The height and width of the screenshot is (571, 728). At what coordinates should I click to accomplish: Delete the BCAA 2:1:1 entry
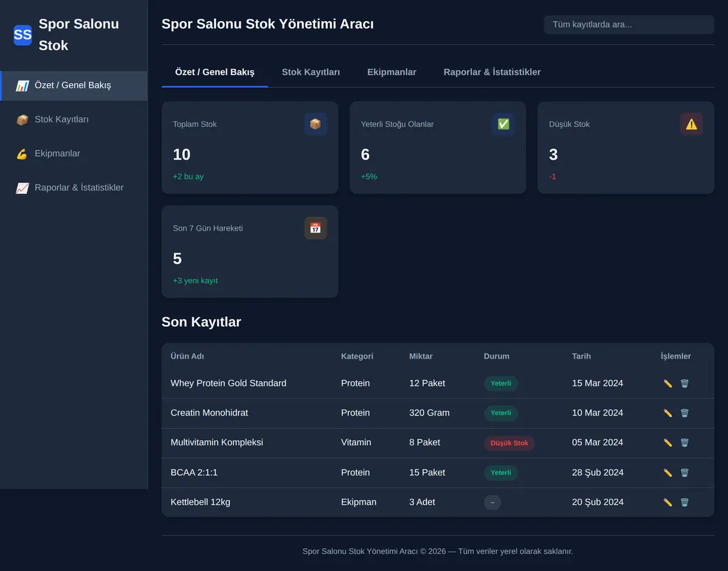[x=684, y=473]
